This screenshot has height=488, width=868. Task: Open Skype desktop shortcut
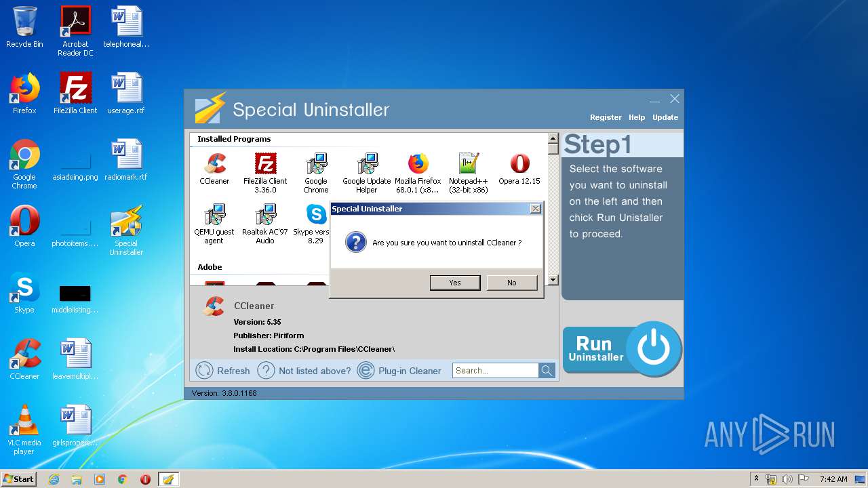tap(24, 293)
